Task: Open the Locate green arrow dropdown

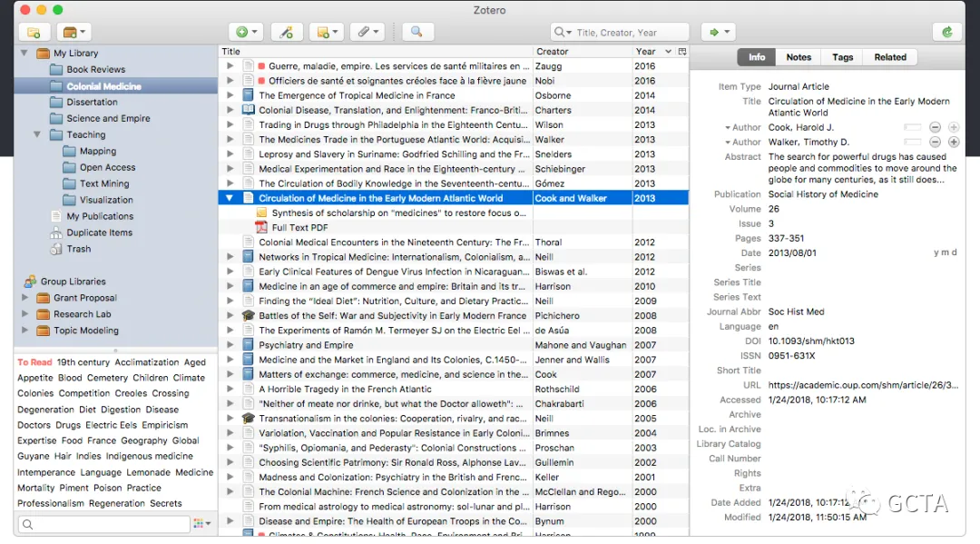Action: [719, 32]
